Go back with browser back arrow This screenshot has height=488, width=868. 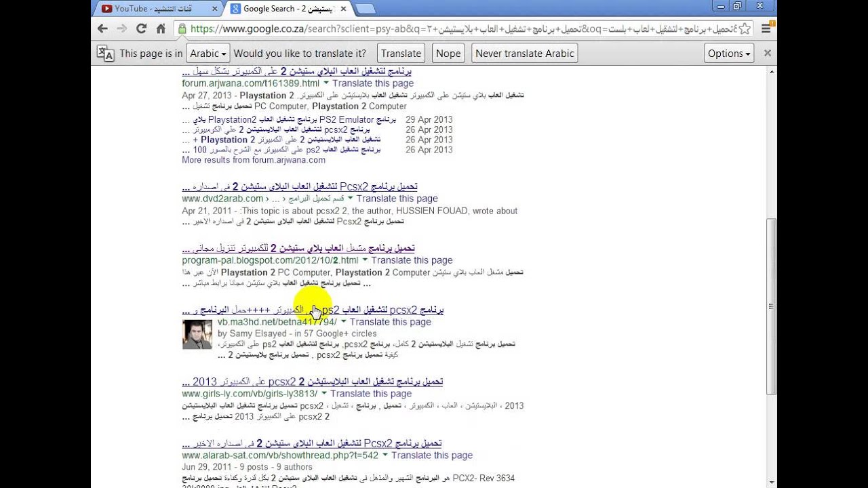[102, 28]
